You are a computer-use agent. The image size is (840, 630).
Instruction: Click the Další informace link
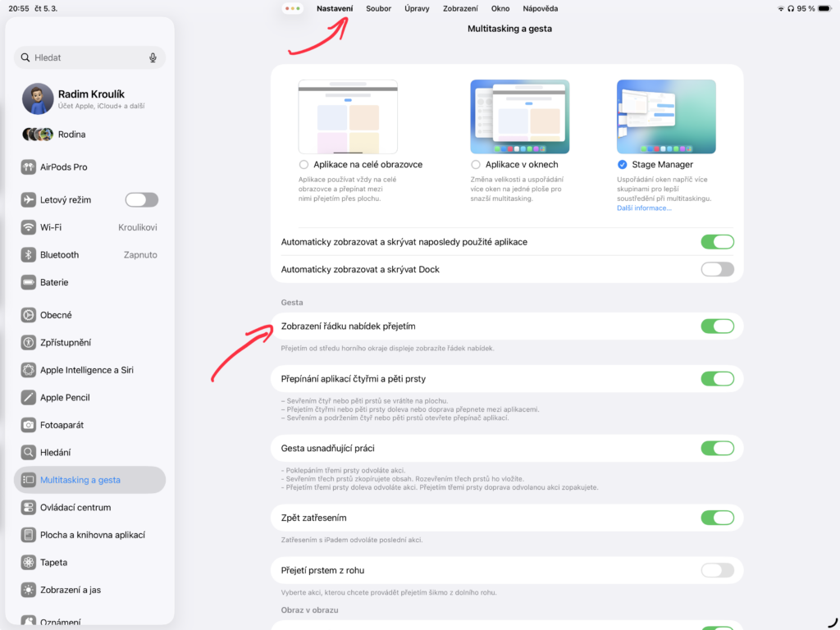[x=644, y=208]
